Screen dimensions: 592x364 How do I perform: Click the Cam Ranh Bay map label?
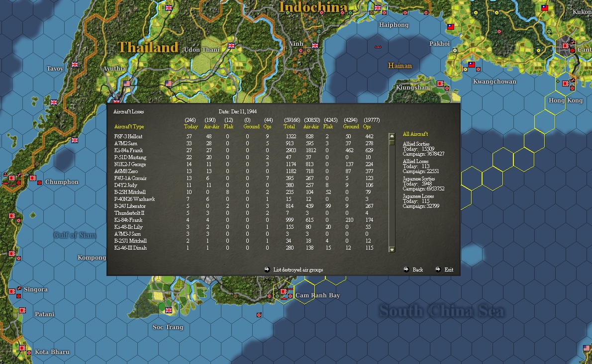317,295
